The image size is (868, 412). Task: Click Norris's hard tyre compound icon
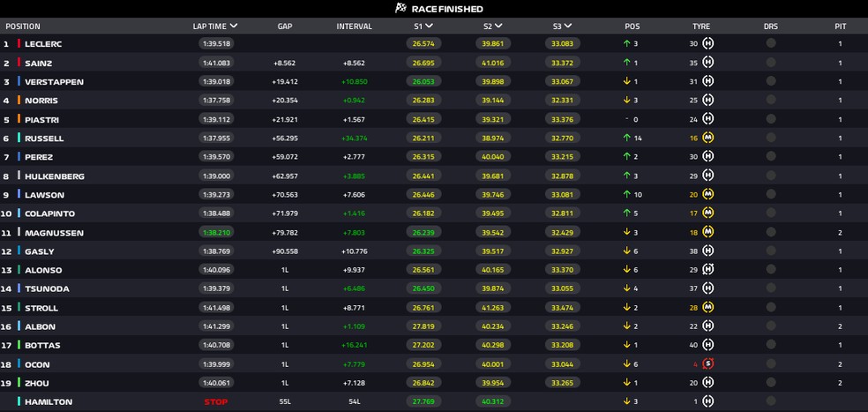pos(707,100)
